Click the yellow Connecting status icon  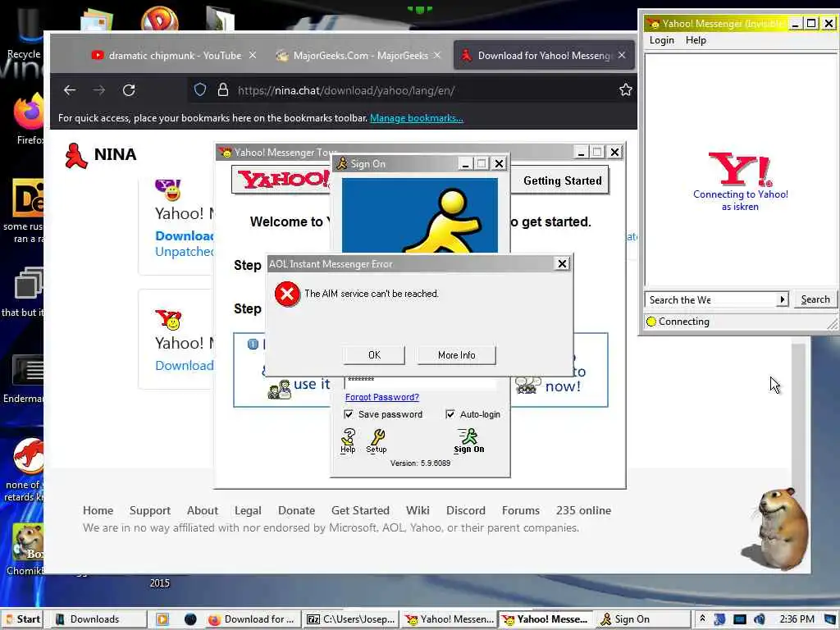point(651,322)
